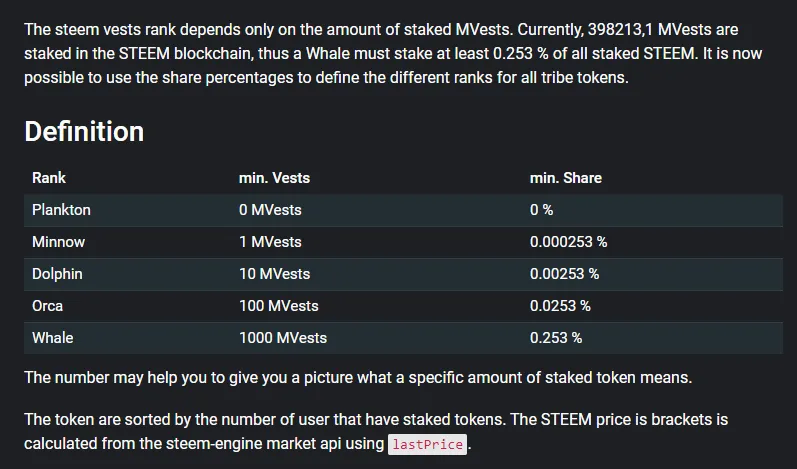This screenshot has height=469, width=797.
Task: Select the min. Share column header
Action: click(x=566, y=178)
